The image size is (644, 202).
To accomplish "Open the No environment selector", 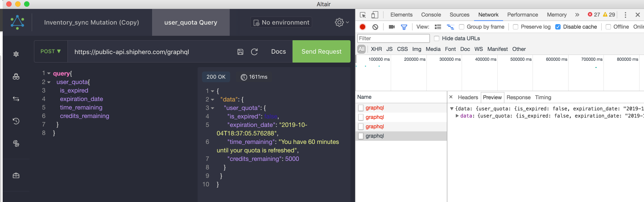I will (x=281, y=22).
